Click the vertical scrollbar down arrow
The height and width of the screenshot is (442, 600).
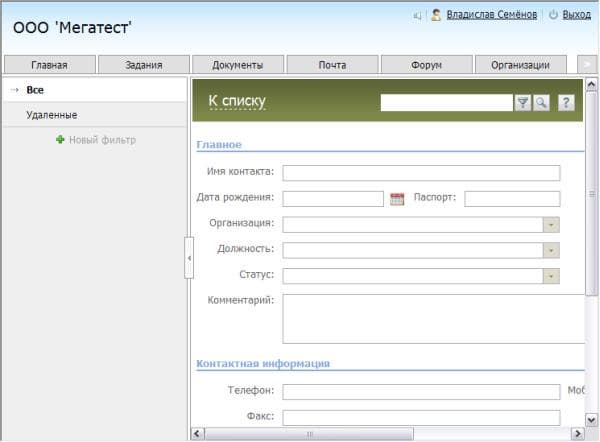tap(591, 420)
